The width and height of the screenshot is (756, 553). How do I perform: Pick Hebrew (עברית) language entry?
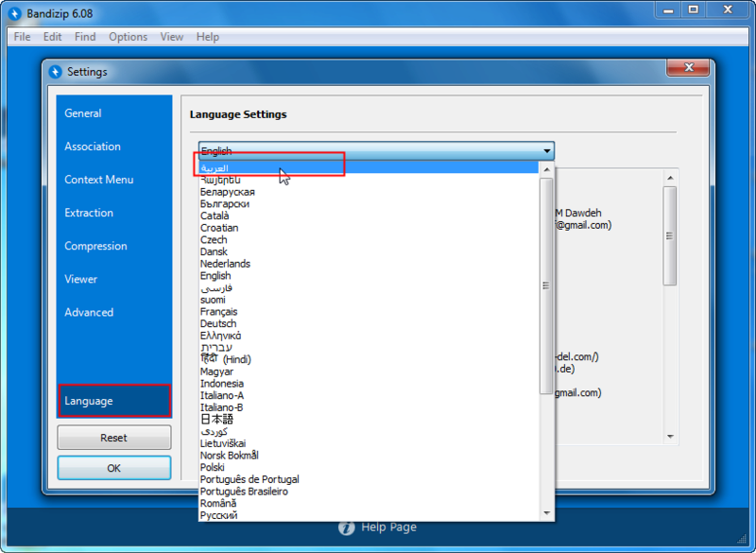pyautogui.click(x=369, y=348)
